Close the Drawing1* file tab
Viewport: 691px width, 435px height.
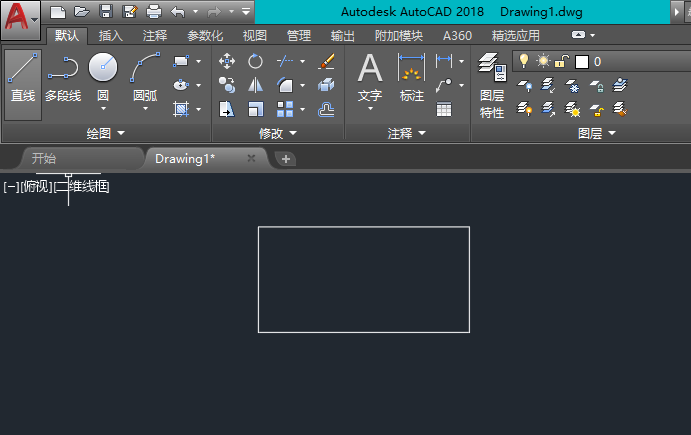(x=251, y=158)
